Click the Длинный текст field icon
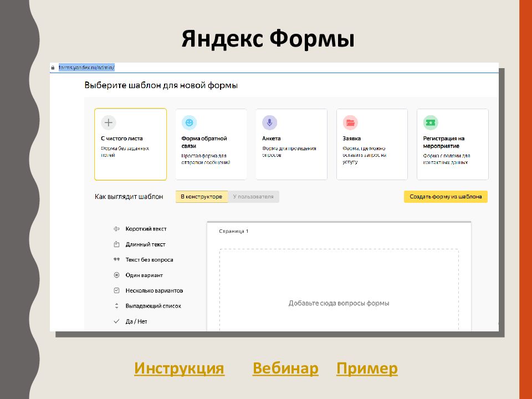The image size is (532, 399). (x=116, y=244)
